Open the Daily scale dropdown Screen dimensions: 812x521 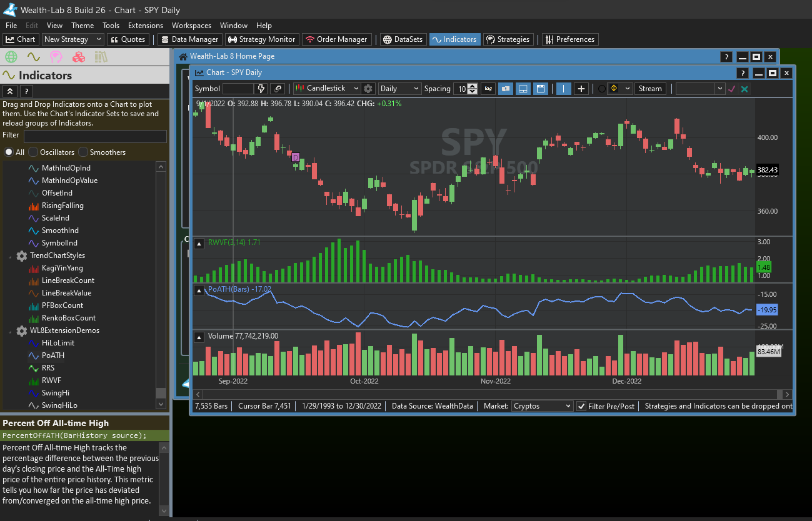click(x=399, y=89)
